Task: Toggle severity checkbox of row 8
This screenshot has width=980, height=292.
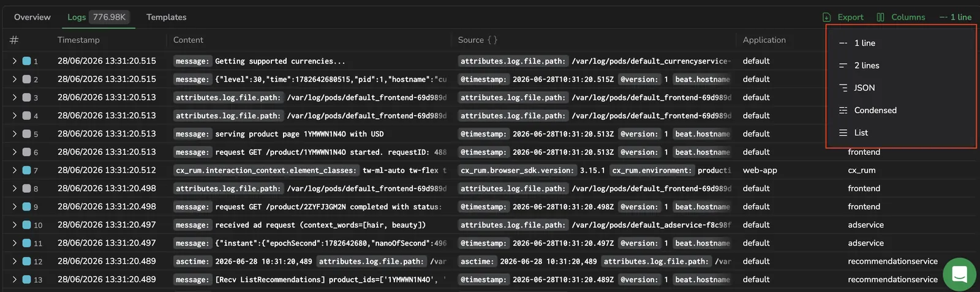Action: click(x=27, y=189)
